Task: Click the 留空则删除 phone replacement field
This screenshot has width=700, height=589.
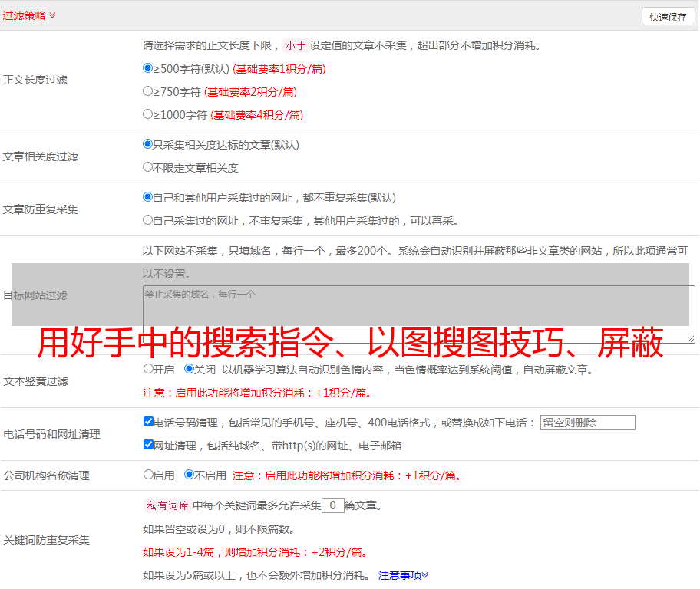Action: pos(587,423)
